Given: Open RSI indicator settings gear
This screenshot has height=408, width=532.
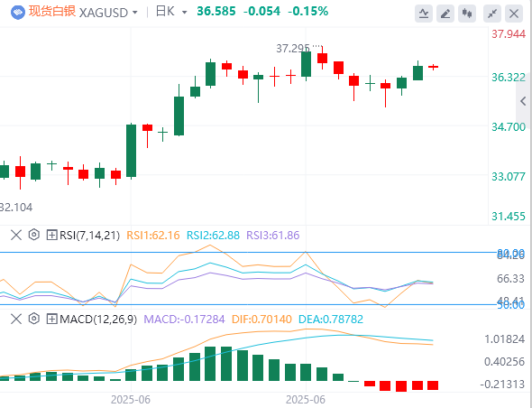Looking at the screenshot, I should coord(34,235).
